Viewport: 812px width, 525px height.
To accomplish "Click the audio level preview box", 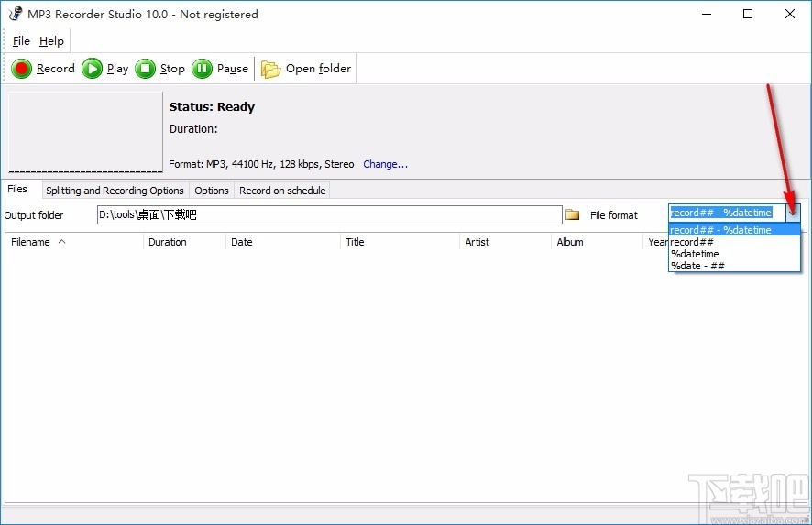I will click(x=85, y=132).
